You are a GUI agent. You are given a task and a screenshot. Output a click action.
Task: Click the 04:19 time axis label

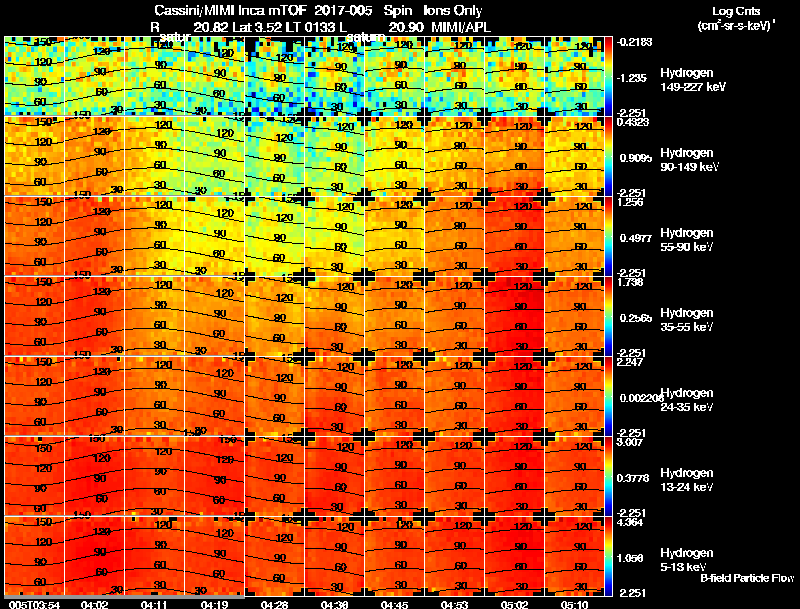coord(214,605)
